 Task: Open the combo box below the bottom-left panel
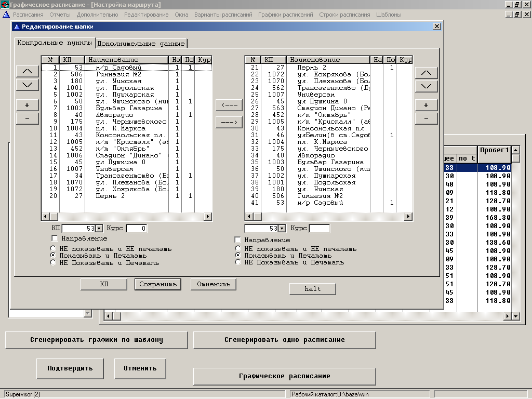coord(87,313)
